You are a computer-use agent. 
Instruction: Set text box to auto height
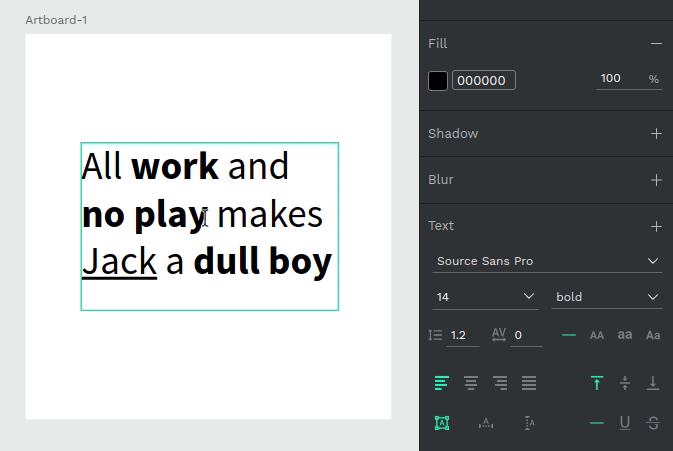pyautogui.click(x=530, y=423)
